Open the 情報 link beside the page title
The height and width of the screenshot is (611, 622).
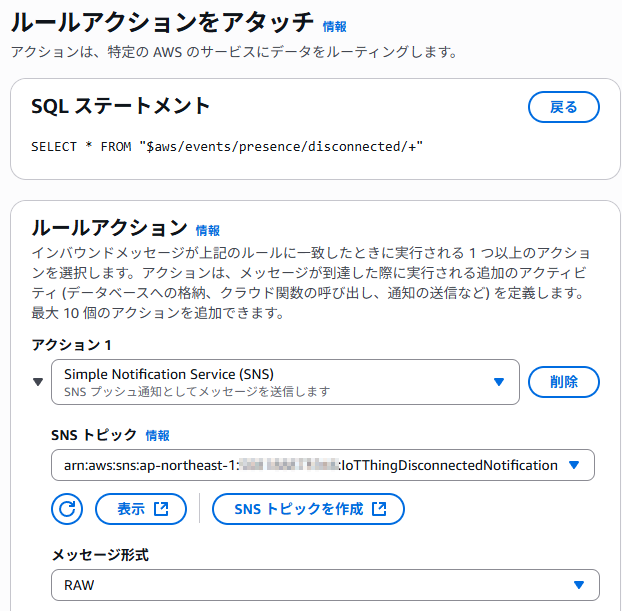coord(334,27)
